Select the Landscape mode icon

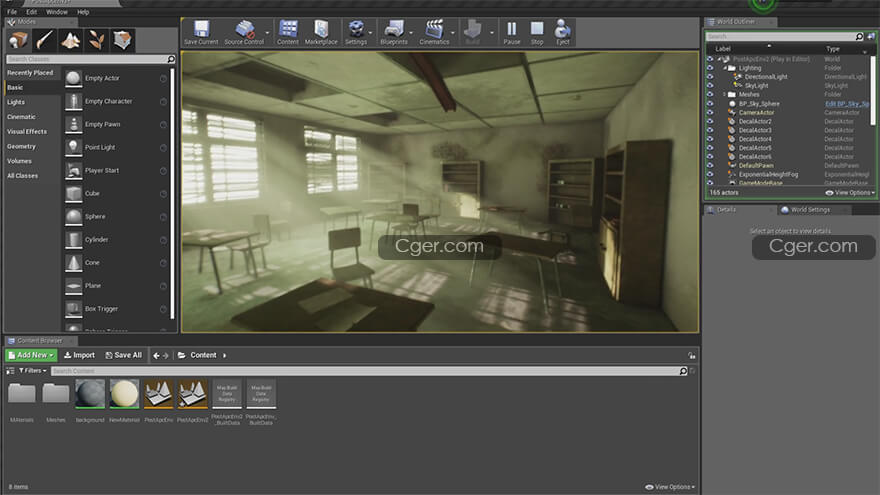tap(70, 40)
